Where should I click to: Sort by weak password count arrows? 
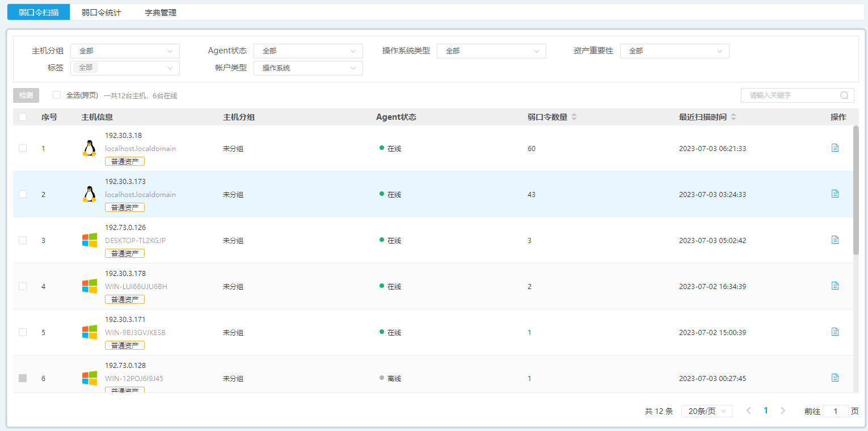click(574, 117)
